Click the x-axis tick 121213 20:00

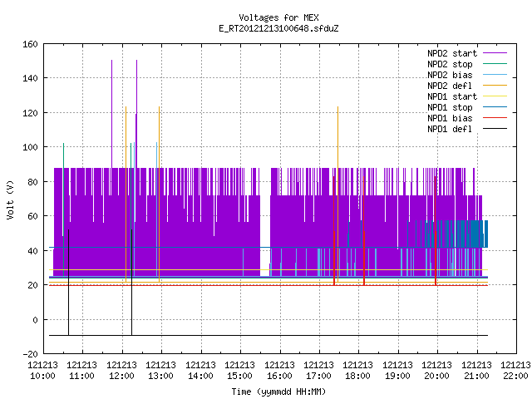click(437, 371)
